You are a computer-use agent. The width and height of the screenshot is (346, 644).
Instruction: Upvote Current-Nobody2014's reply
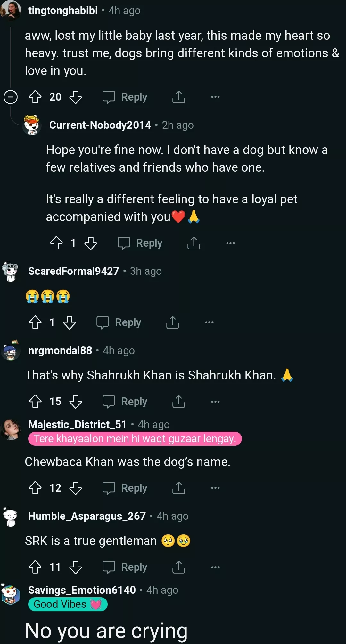click(56, 243)
